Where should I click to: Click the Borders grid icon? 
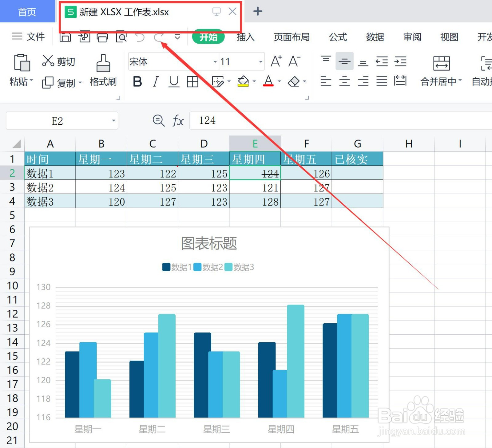coord(192,82)
